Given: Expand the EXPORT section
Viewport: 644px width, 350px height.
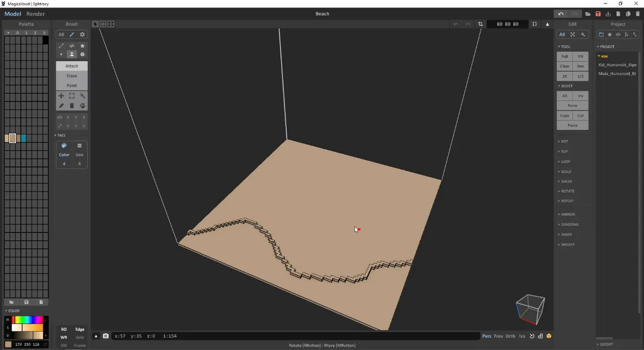Looking at the screenshot, I should (x=605, y=344).
